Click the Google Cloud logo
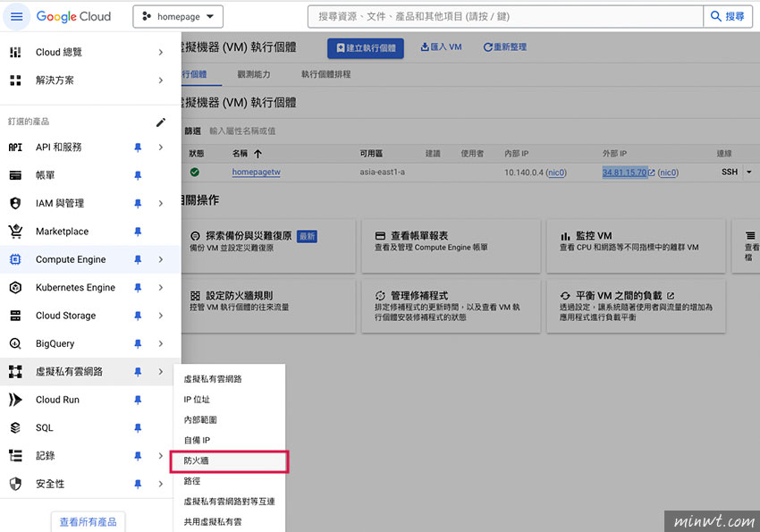 pyautogui.click(x=73, y=16)
